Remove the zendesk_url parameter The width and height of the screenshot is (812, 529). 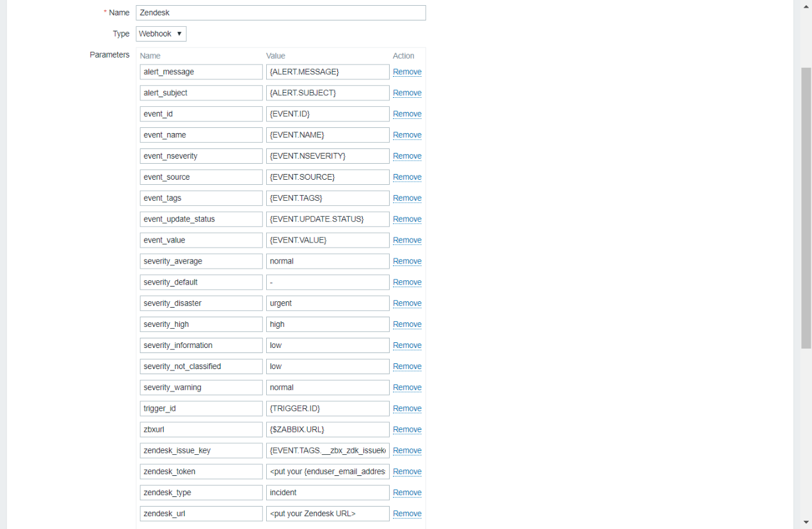pos(407,514)
